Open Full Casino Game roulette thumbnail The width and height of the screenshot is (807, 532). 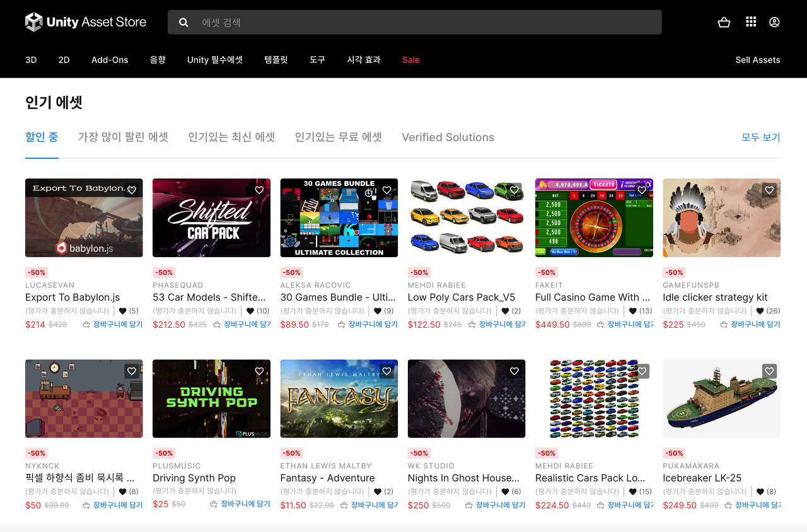point(594,217)
